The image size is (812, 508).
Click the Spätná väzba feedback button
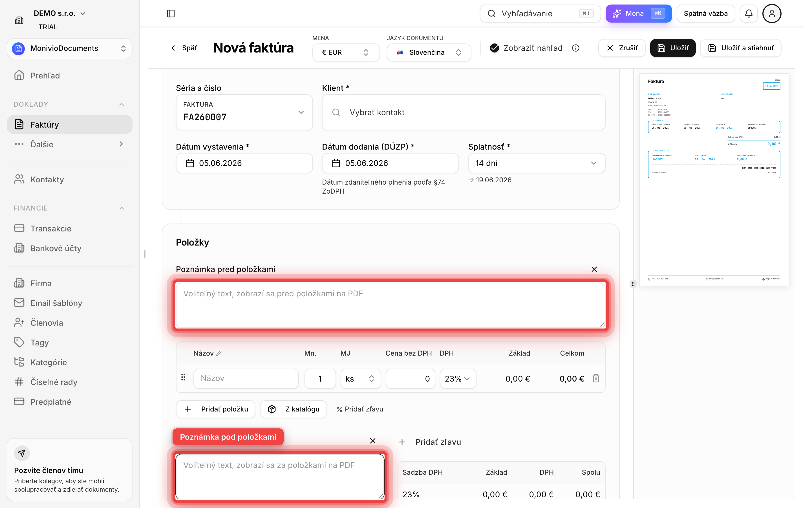click(x=706, y=14)
